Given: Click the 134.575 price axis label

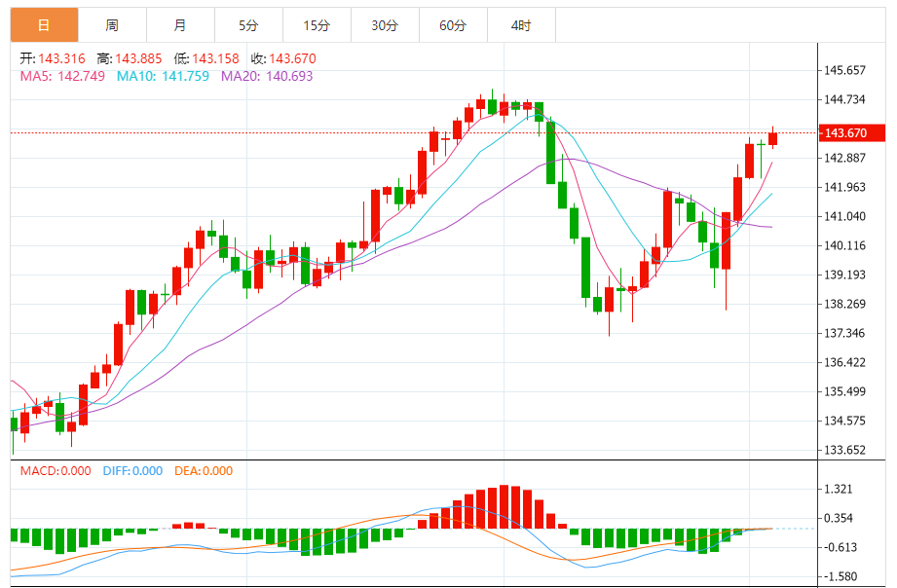Looking at the screenshot, I should coord(844,421).
